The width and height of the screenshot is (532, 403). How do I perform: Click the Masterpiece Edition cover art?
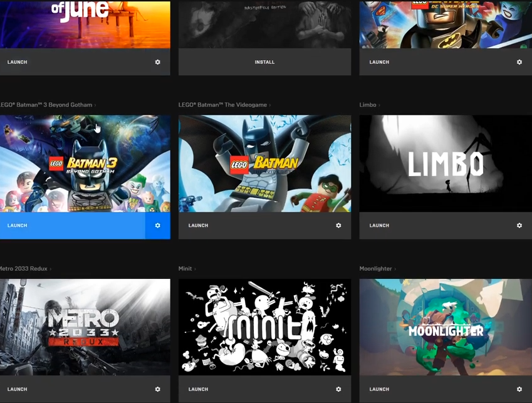264,24
